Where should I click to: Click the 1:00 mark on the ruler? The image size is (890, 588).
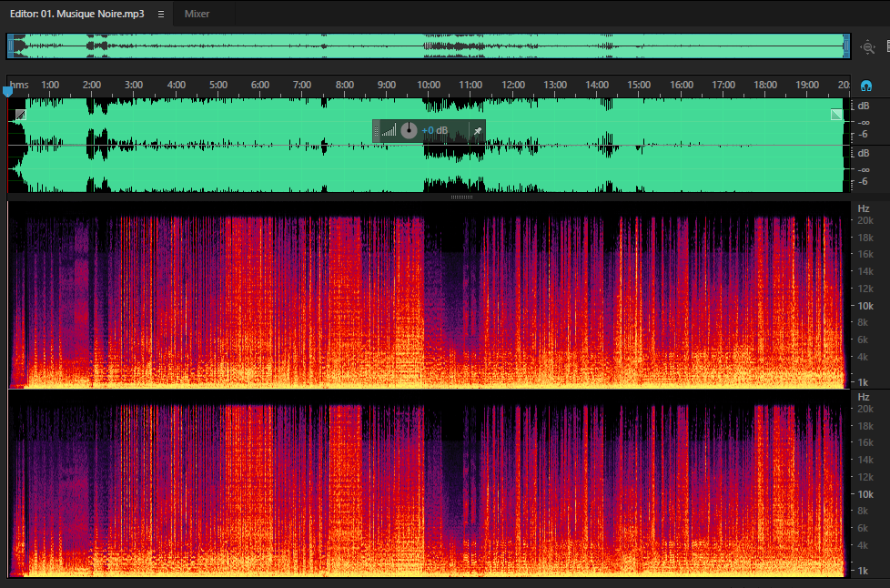pyautogui.click(x=50, y=85)
